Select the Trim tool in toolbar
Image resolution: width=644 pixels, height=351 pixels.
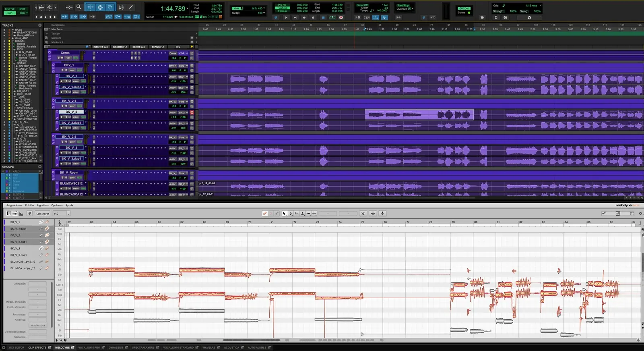(90, 7)
